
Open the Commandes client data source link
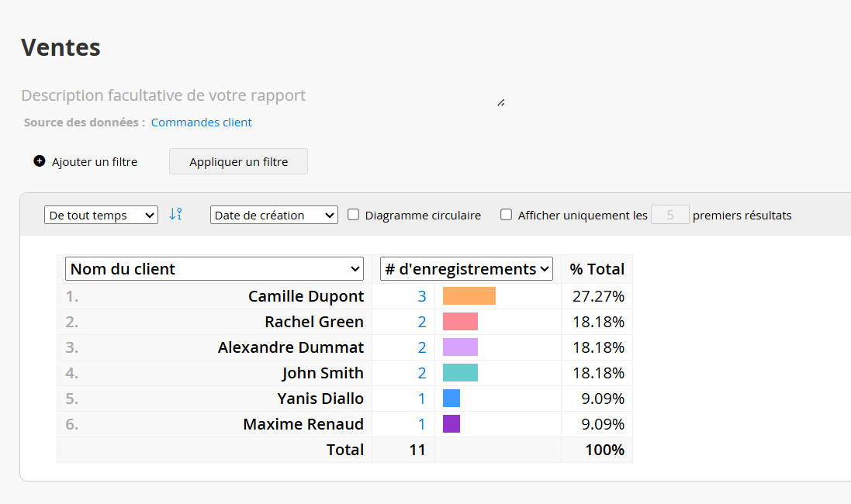202,123
